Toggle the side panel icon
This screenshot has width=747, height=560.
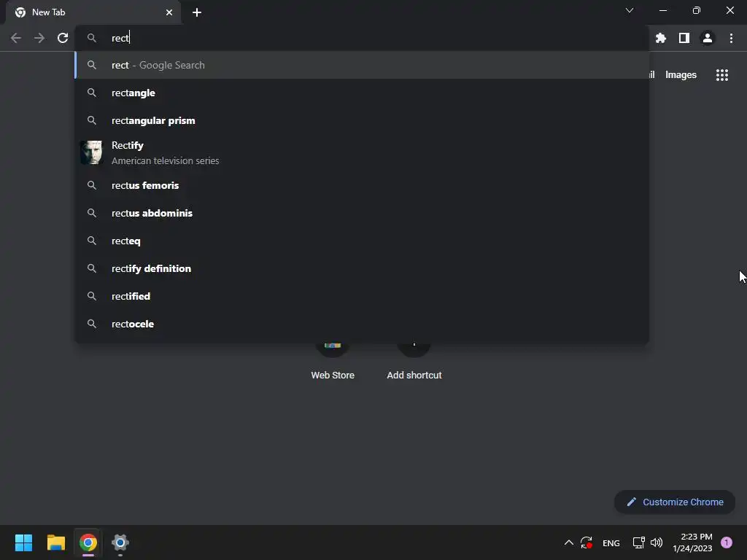(x=684, y=38)
